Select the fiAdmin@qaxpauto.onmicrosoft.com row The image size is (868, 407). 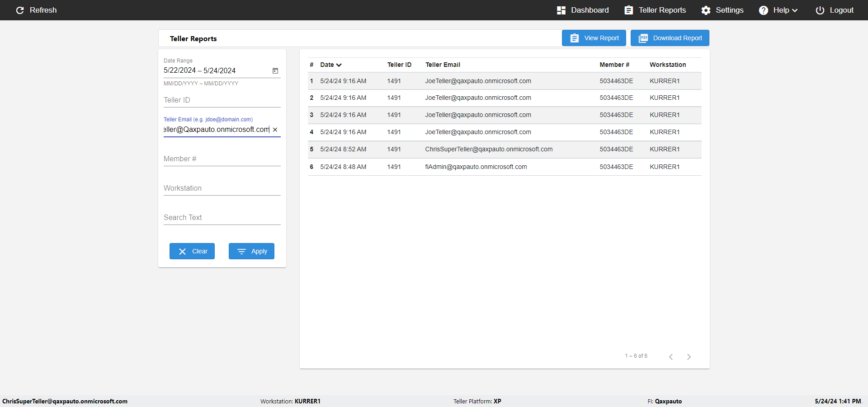pyautogui.click(x=505, y=167)
